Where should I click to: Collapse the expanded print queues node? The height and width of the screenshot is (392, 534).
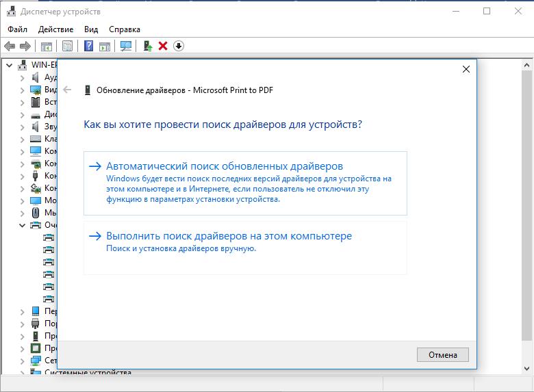(23, 225)
